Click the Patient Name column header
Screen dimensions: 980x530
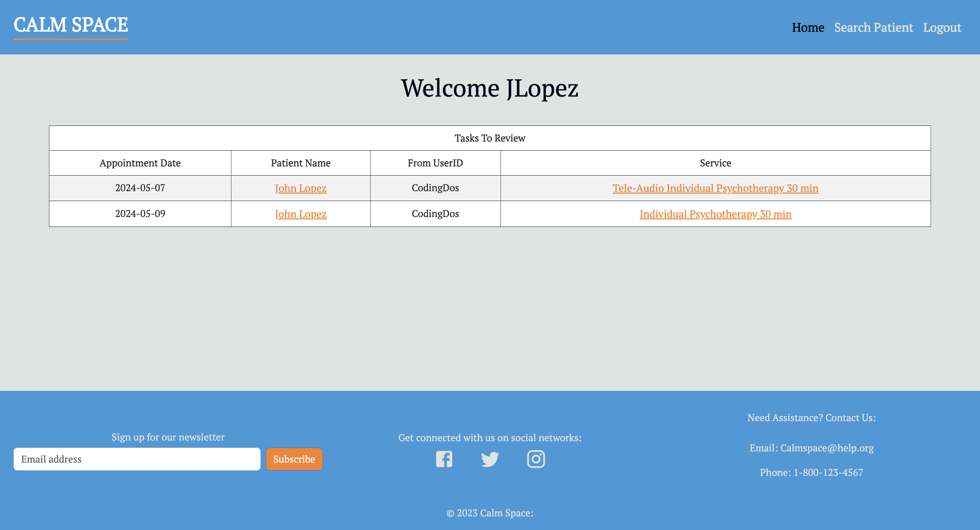300,163
